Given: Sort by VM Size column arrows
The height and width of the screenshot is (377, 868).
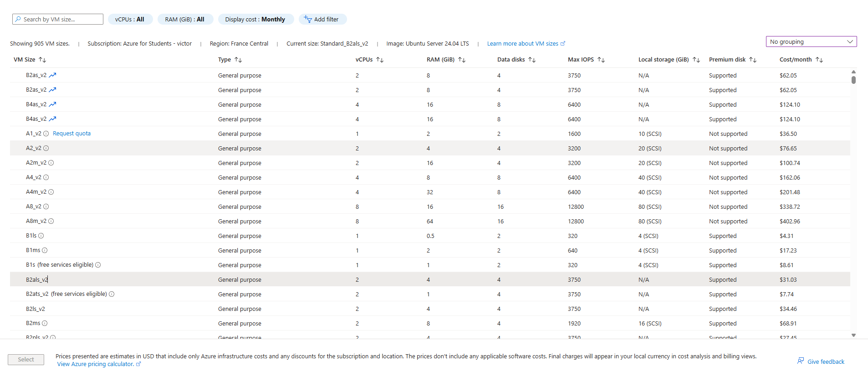Looking at the screenshot, I should pos(42,60).
